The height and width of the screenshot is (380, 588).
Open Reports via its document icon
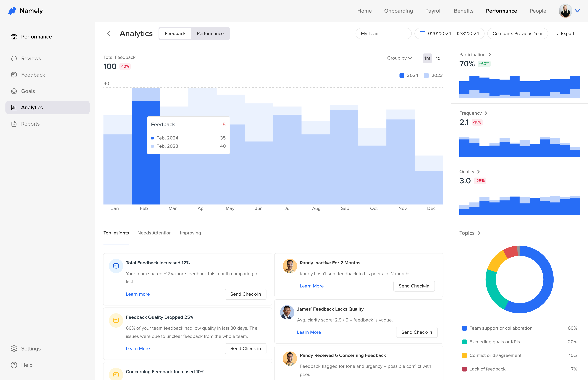point(14,124)
